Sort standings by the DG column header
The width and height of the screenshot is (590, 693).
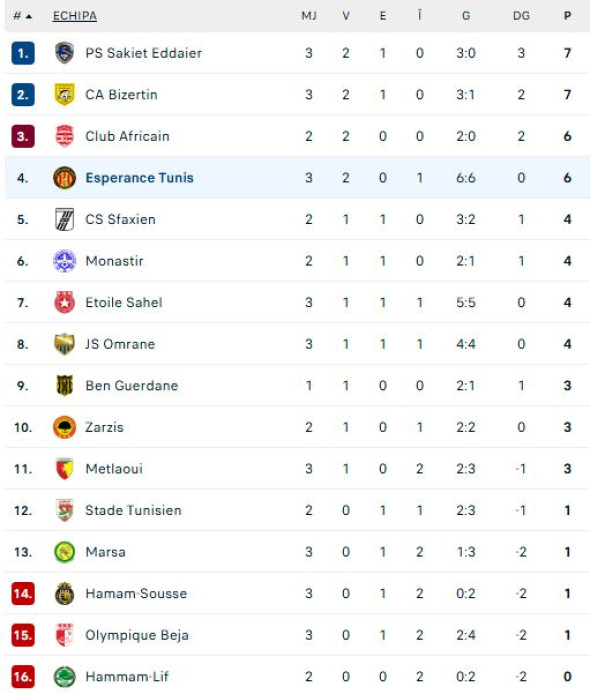[x=521, y=16]
